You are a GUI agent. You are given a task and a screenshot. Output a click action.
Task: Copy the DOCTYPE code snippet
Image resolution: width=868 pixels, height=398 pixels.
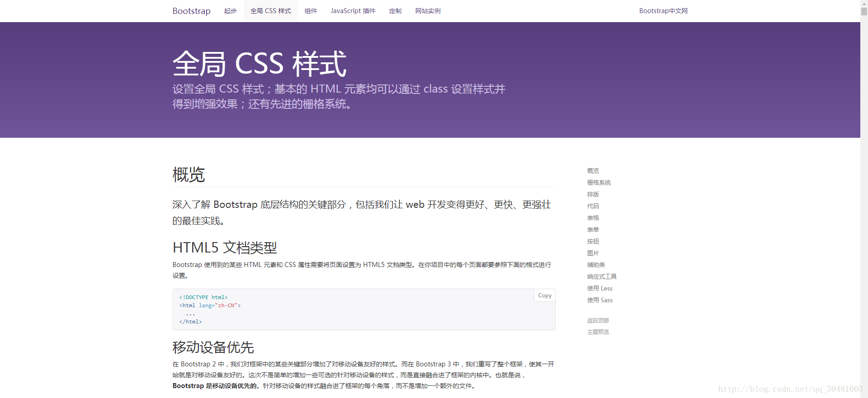coord(545,295)
